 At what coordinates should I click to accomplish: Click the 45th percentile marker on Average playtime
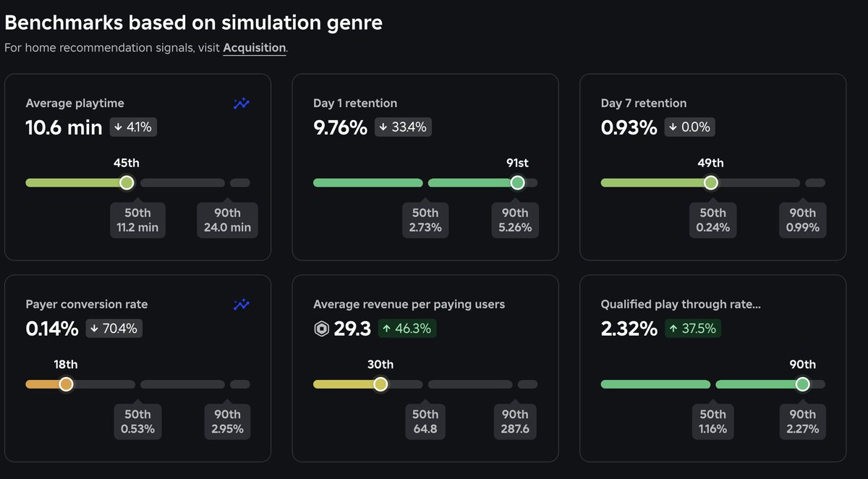(127, 183)
